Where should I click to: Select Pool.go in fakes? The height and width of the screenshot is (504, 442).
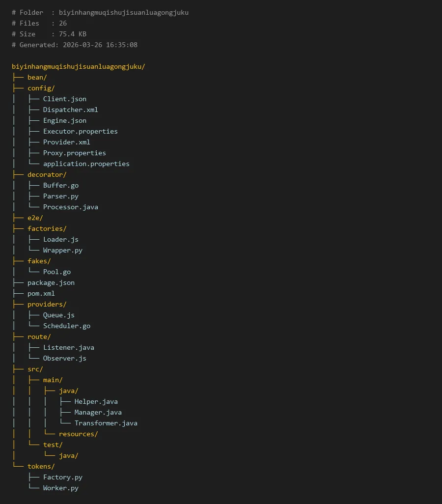(56, 272)
